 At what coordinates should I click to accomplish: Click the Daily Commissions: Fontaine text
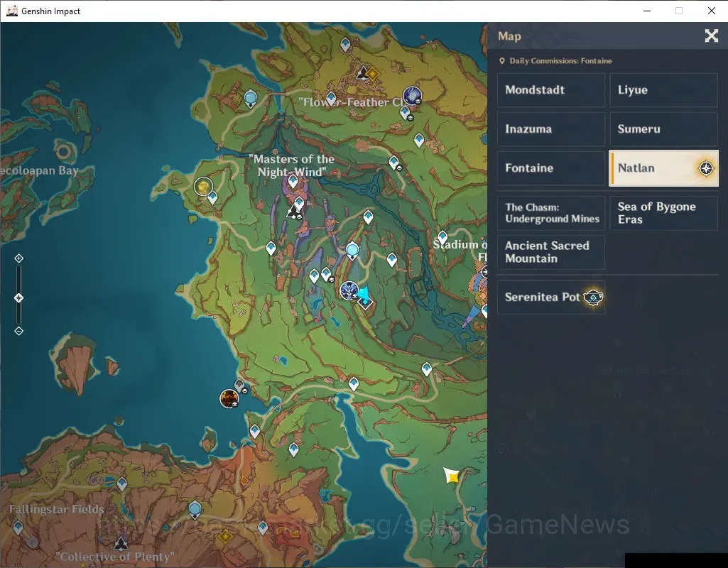[x=560, y=61]
